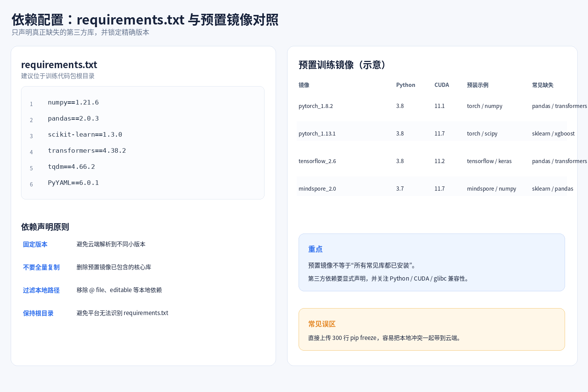The width and height of the screenshot is (588, 392).
Task: Click the 不要全量复制 principle label
Action: 41,267
